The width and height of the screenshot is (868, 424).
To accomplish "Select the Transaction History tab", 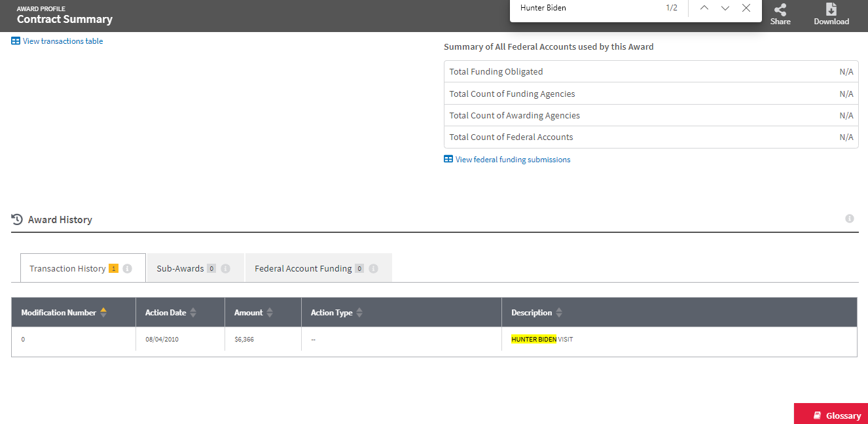I will (83, 268).
